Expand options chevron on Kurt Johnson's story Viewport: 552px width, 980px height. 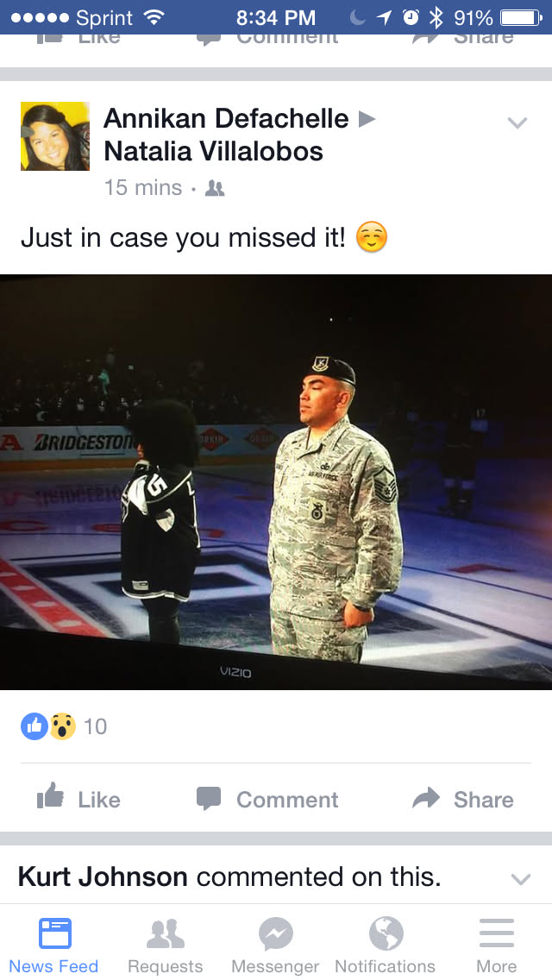521,879
